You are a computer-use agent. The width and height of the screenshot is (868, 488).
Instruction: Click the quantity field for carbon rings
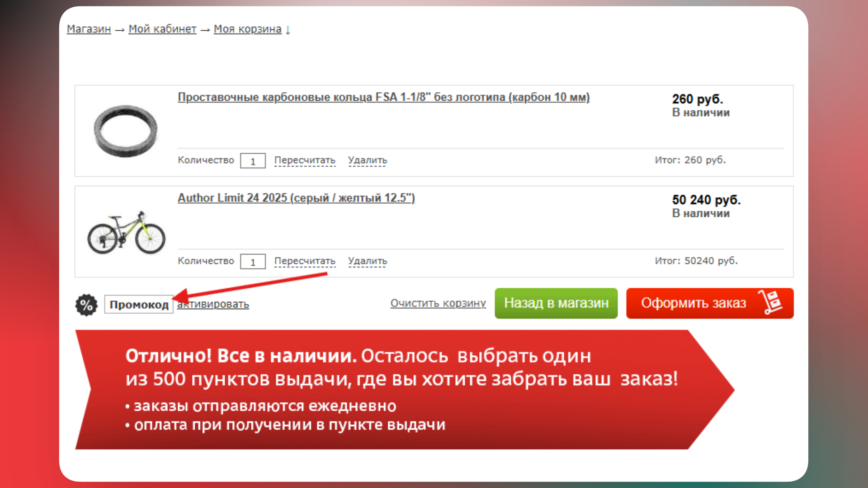pos(252,160)
